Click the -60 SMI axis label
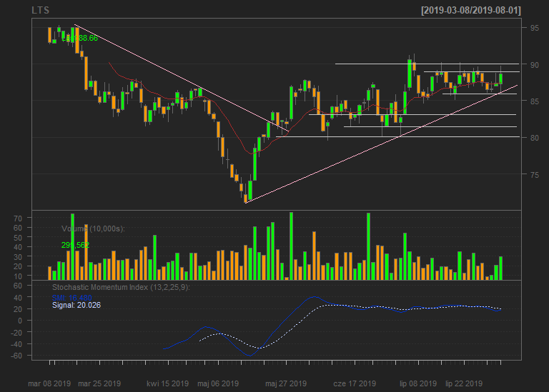 click(x=16, y=356)
